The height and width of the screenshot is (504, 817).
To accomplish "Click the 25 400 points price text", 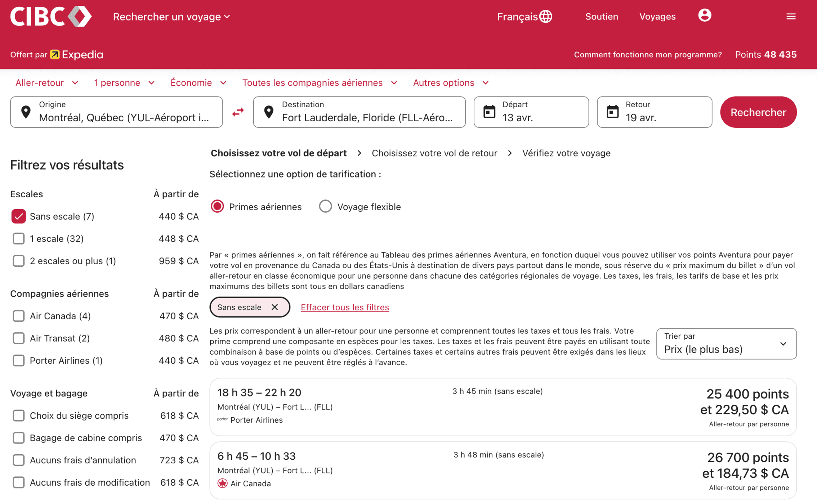I will click(x=747, y=394).
